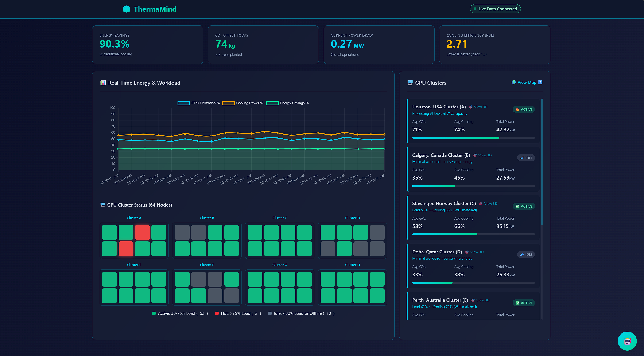Image resolution: width=644 pixels, height=356 pixels.
Task: Click the first red hot node in Cluster A
Action: (x=142, y=232)
